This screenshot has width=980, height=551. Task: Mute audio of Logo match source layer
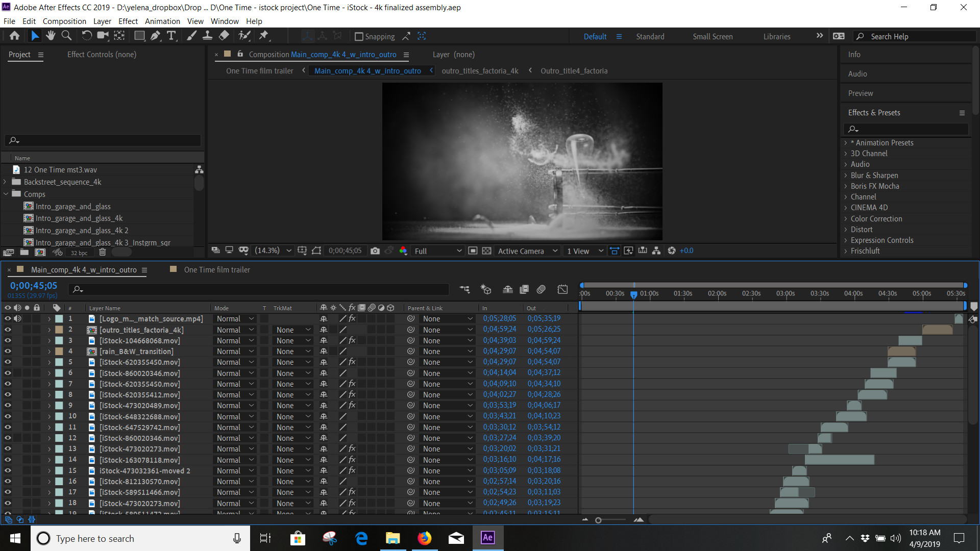coord(17,318)
